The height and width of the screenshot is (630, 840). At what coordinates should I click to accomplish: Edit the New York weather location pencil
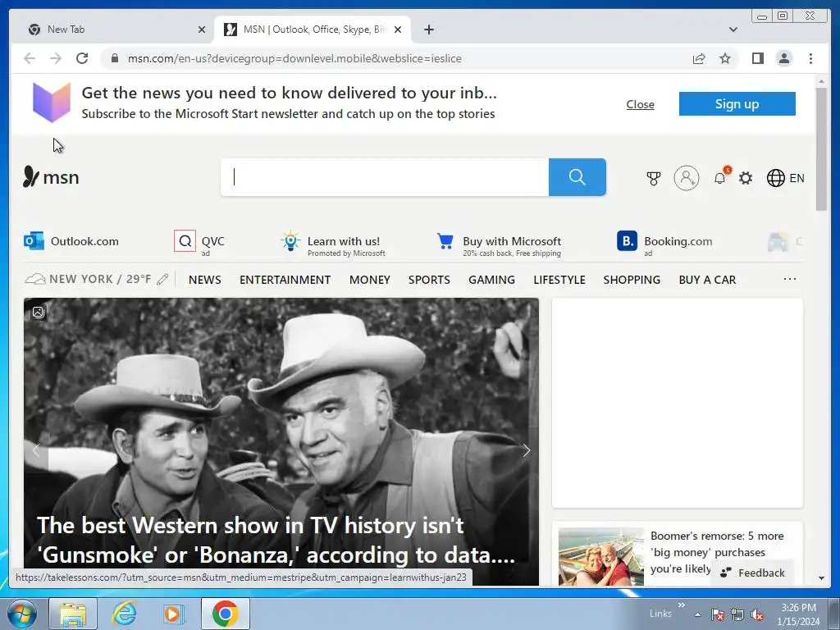click(163, 280)
